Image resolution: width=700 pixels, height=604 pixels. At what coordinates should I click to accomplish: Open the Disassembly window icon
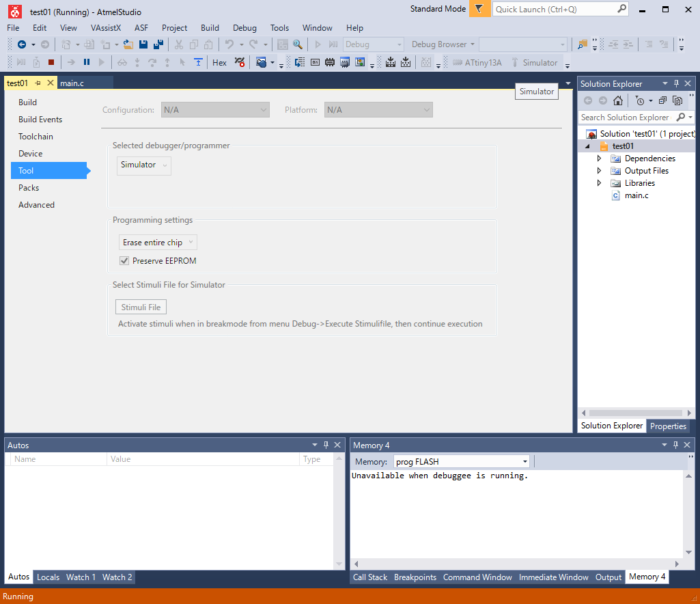click(300, 63)
